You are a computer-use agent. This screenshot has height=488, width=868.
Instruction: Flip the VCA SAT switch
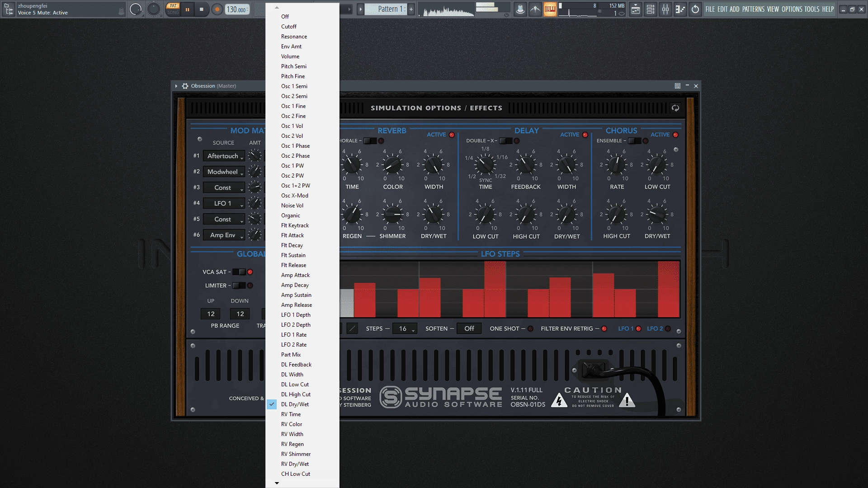point(239,272)
